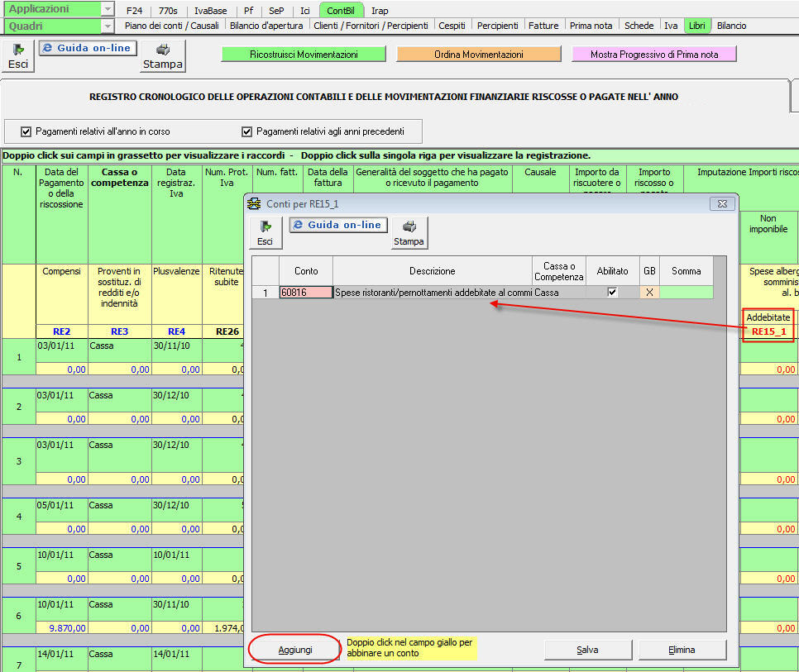Open Bilancio d'apertura section

coord(266,26)
